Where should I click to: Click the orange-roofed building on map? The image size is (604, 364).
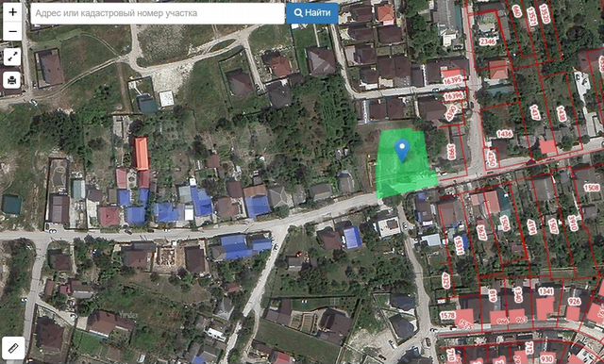click(141, 154)
